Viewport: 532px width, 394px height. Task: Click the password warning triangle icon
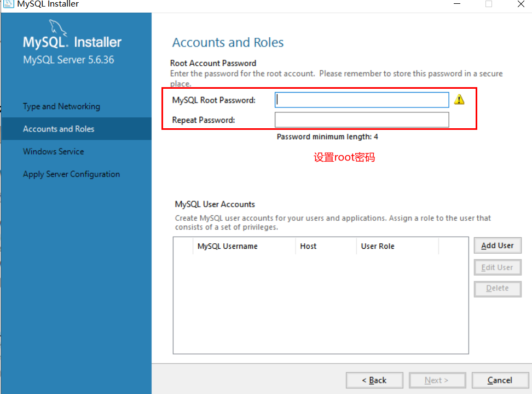point(459,99)
